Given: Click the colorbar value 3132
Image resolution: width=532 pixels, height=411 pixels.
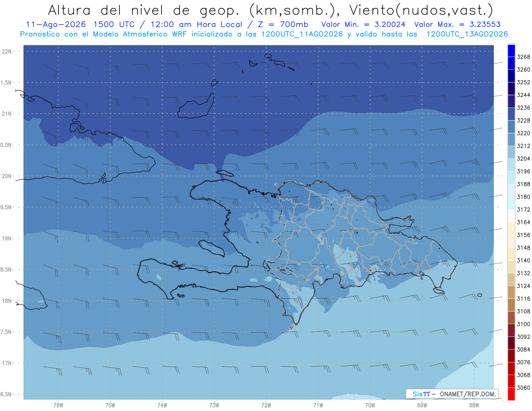Looking at the screenshot, I should click(524, 273).
